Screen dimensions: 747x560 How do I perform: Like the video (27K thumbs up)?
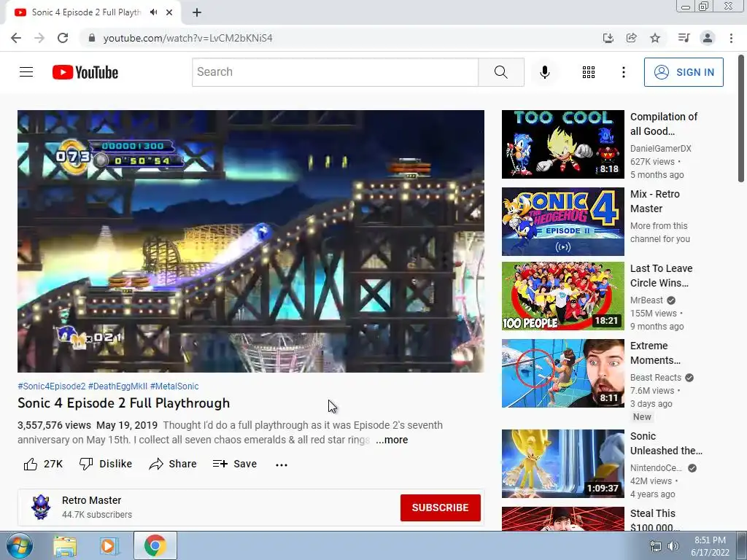coord(43,464)
